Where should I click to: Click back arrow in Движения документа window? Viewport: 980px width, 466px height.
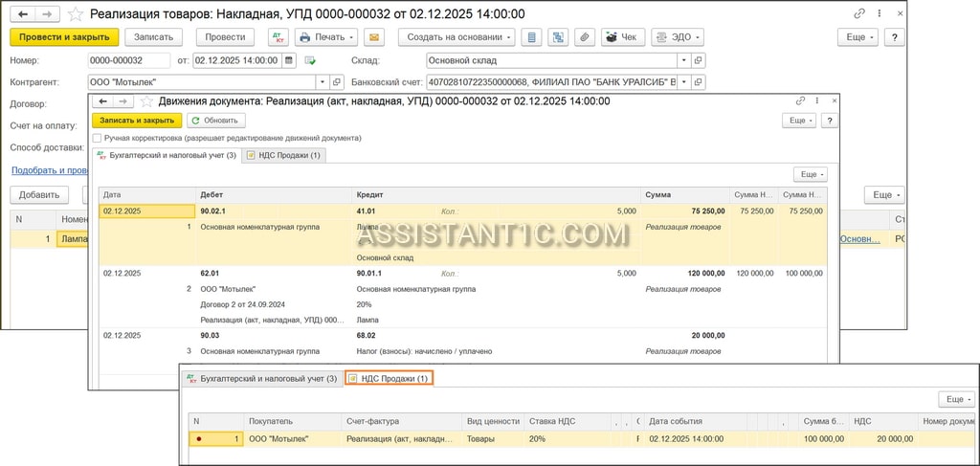point(103,101)
